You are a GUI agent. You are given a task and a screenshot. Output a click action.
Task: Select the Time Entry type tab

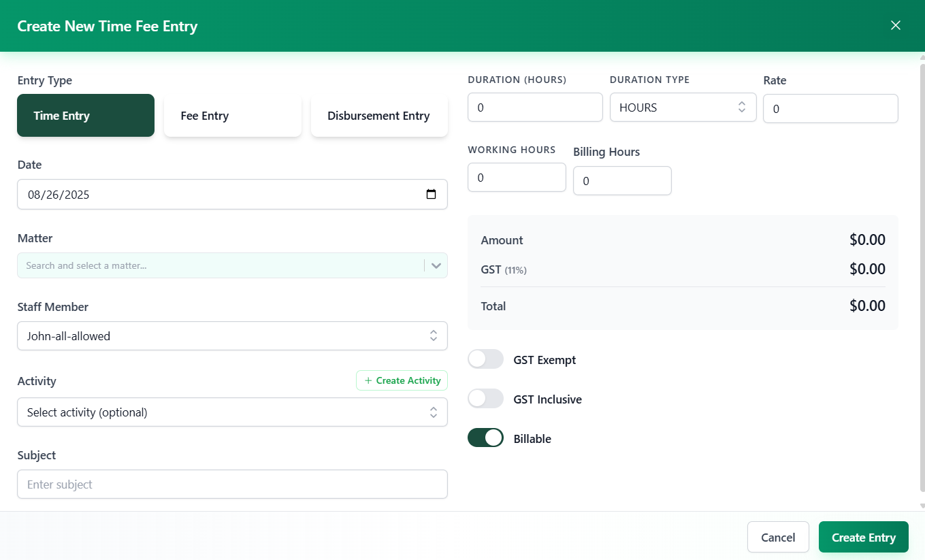coord(86,116)
